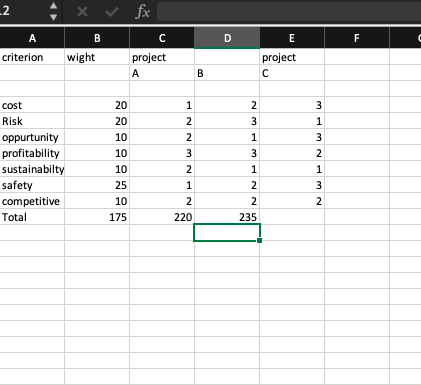Image resolution: width=421 pixels, height=385 pixels.
Task: Select project B score for oppurtunity
Action: coord(227,137)
